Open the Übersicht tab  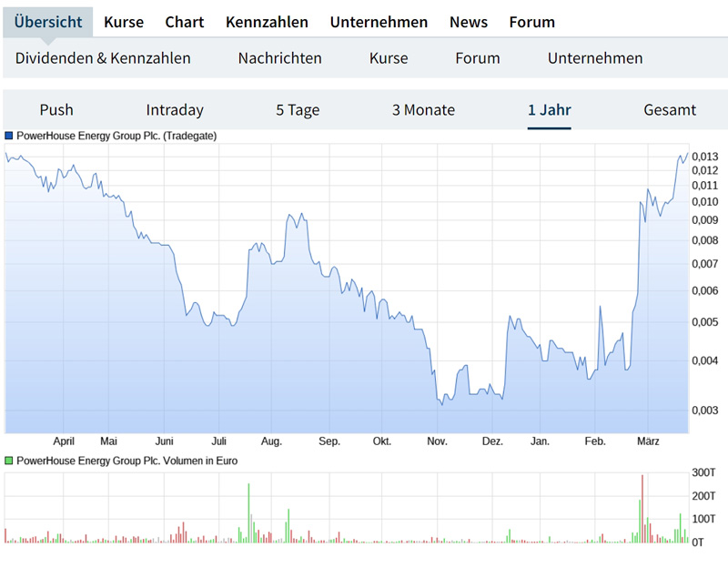point(48,22)
